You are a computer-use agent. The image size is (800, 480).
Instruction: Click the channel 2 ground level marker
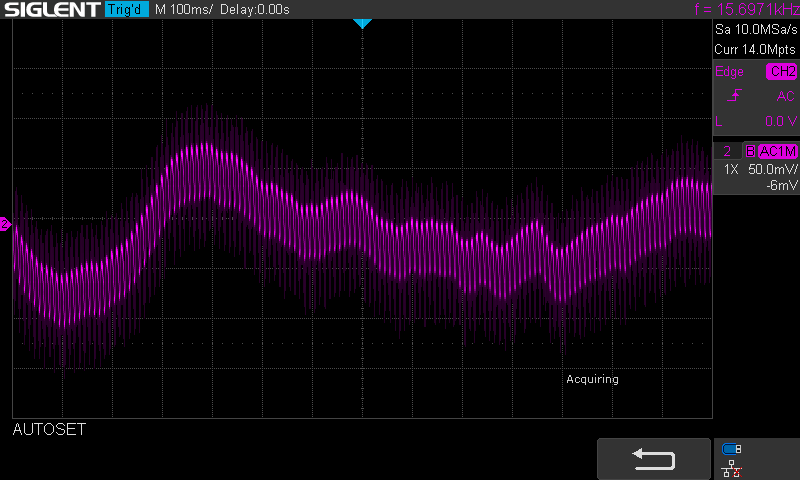point(5,224)
